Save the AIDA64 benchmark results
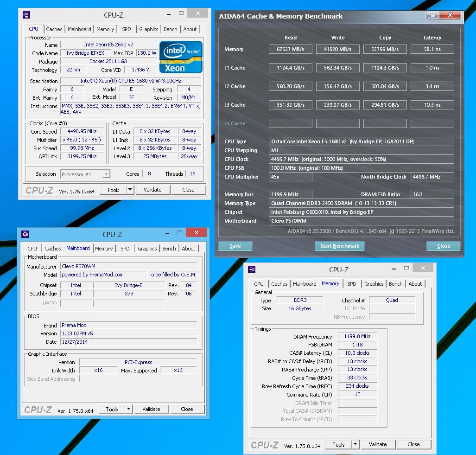 [x=235, y=246]
